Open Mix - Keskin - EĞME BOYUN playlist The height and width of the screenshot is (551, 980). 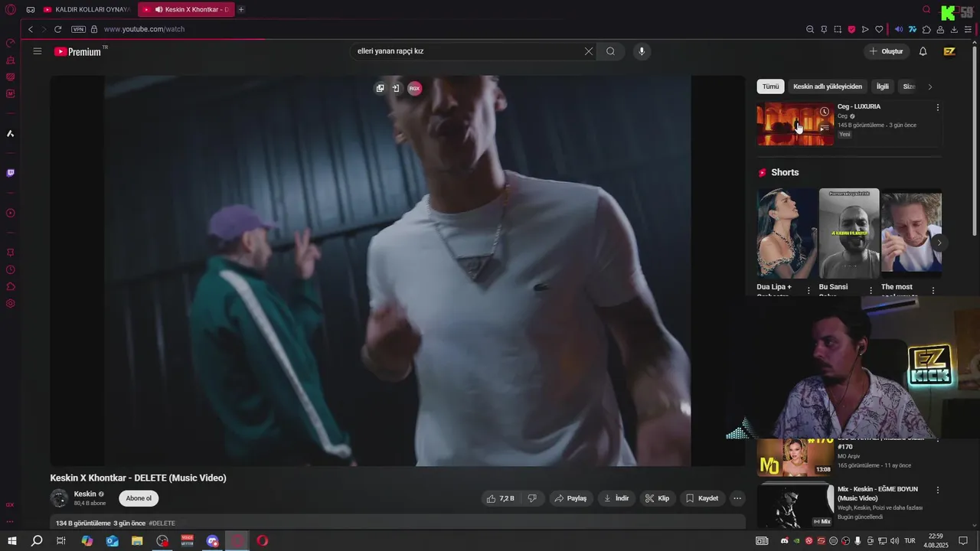click(x=795, y=505)
